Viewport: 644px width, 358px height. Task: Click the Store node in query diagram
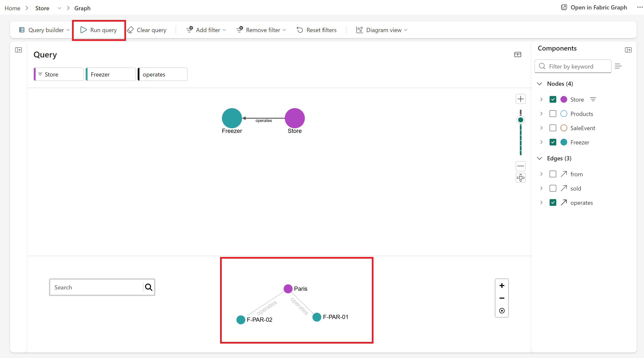295,118
